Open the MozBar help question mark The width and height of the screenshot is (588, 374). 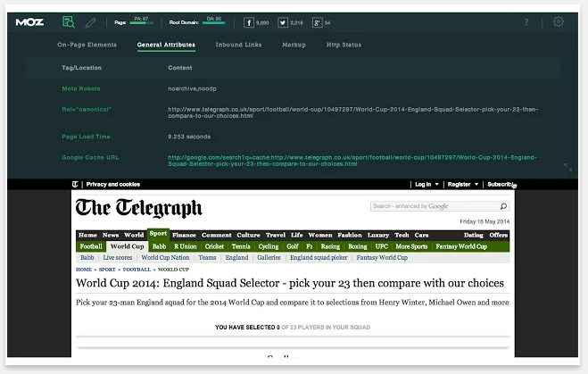[x=526, y=22]
